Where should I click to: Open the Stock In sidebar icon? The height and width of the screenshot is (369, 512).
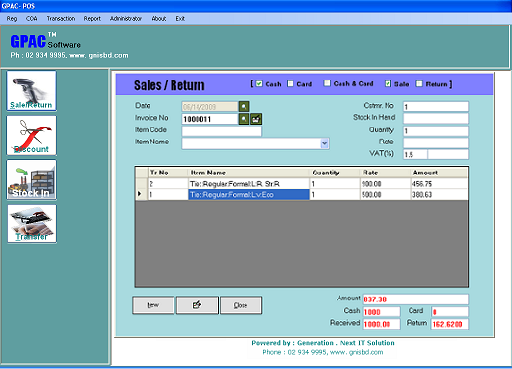pos(31,180)
